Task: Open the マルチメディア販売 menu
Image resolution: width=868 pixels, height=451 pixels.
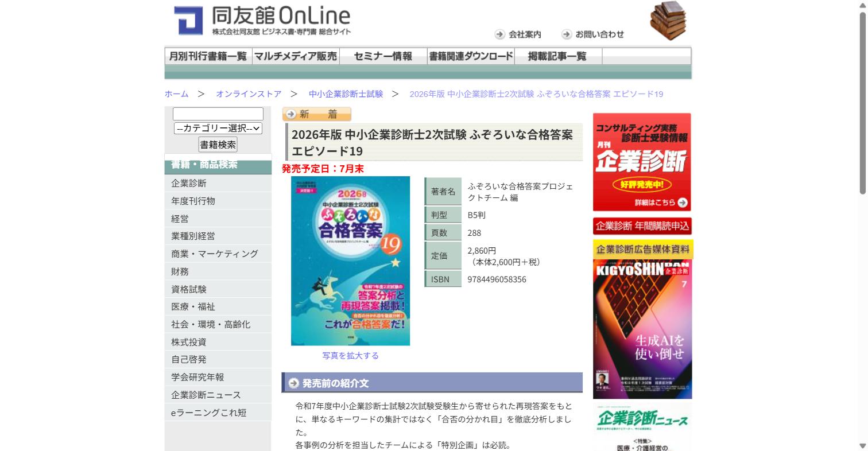Action: click(x=296, y=56)
